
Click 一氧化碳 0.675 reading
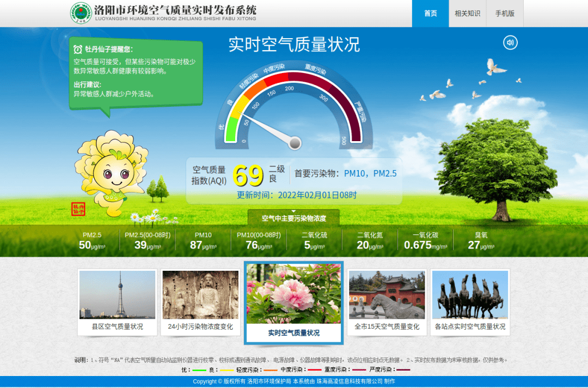(x=425, y=245)
